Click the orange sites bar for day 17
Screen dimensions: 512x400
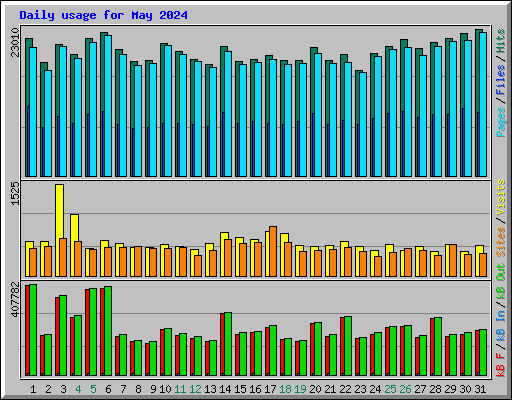pyautogui.click(x=273, y=251)
